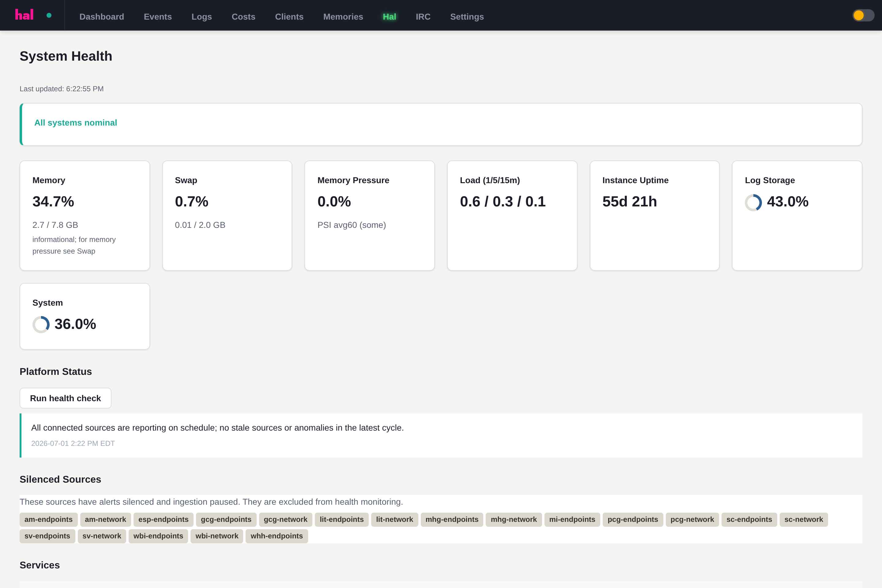The image size is (882, 588).
Task: Go to the Events page
Action: [157, 17]
